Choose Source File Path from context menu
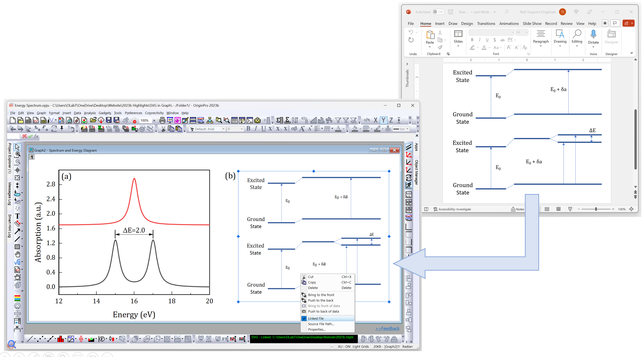This screenshot has width=644, height=357. 321,324
